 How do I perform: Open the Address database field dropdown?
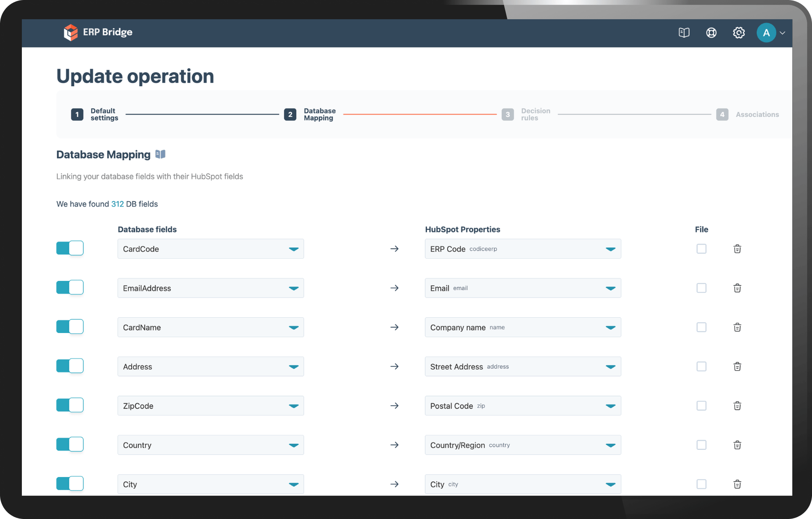(x=211, y=366)
